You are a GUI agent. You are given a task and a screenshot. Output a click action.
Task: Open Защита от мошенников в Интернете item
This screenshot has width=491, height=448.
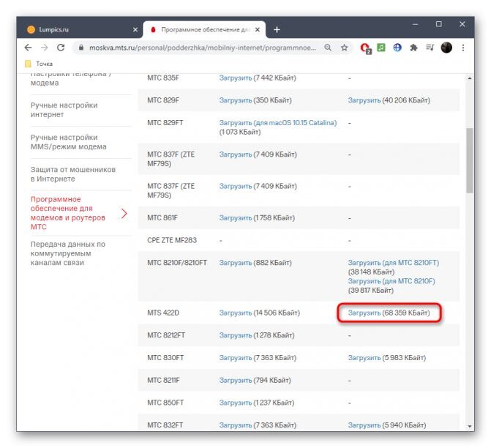[73, 174]
